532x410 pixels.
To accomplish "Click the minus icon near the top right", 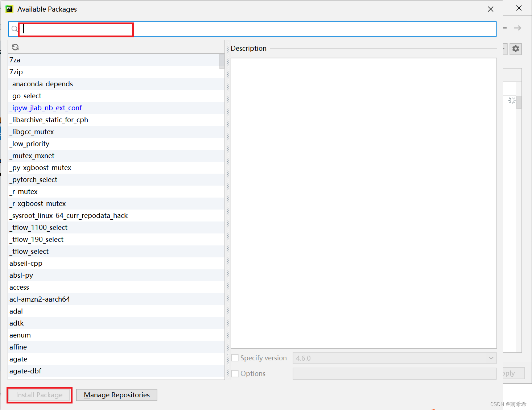I will 504,28.
